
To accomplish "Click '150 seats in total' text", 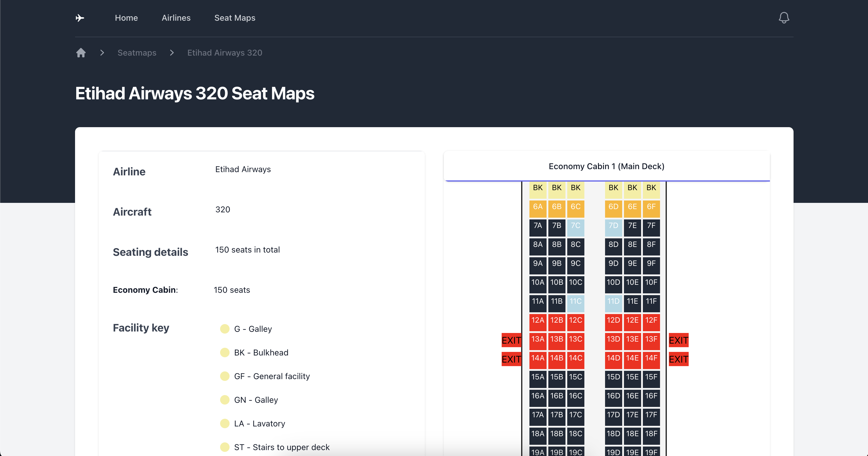I will point(247,250).
